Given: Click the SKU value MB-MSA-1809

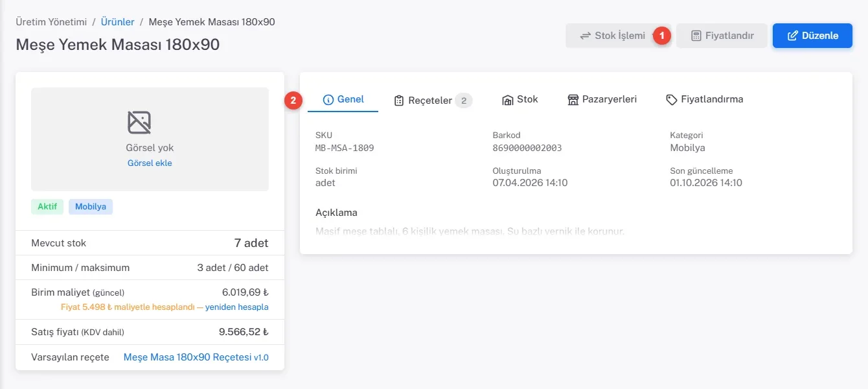Looking at the screenshot, I should tap(345, 148).
